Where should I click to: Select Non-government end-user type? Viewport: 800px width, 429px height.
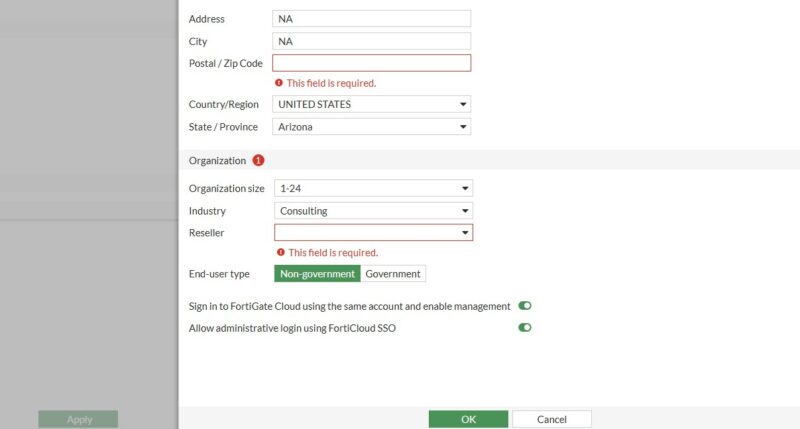(317, 273)
